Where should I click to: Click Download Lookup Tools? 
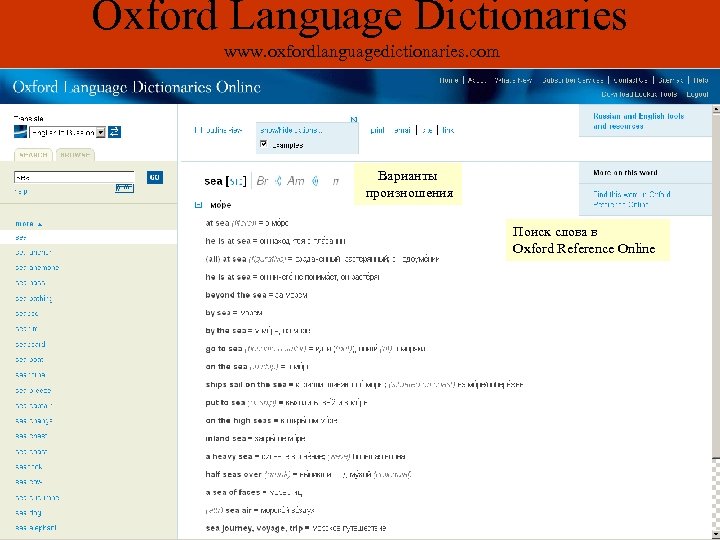point(639,94)
